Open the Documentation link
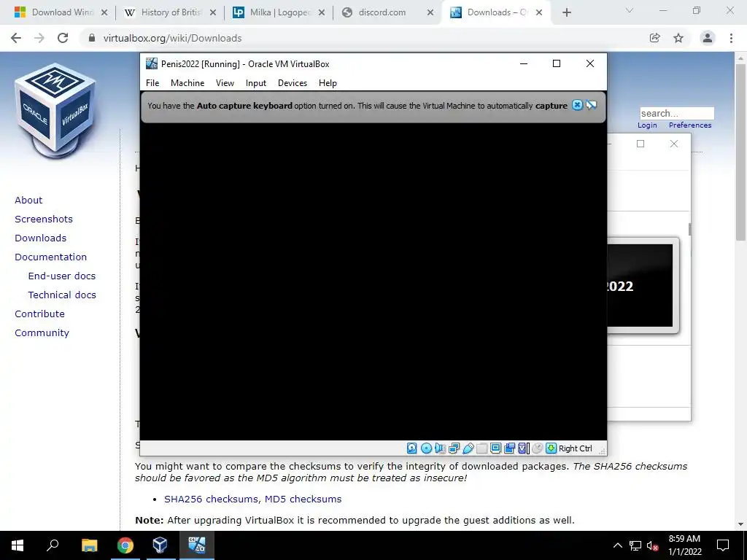 [51, 257]
